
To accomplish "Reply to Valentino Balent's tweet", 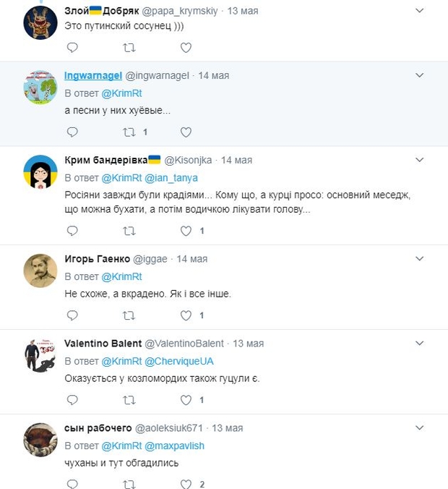I will (x=72, y=399).
